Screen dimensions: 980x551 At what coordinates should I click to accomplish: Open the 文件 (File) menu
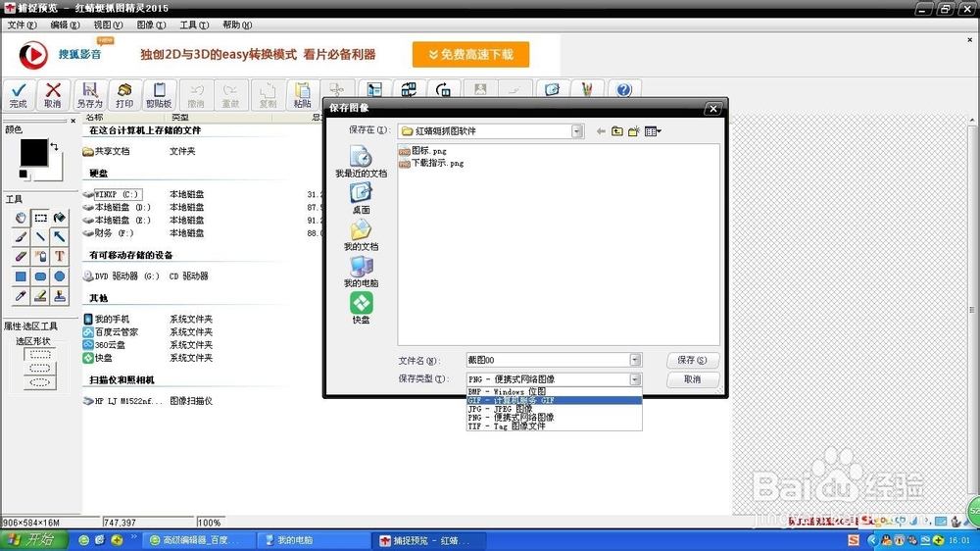point(22,25)
